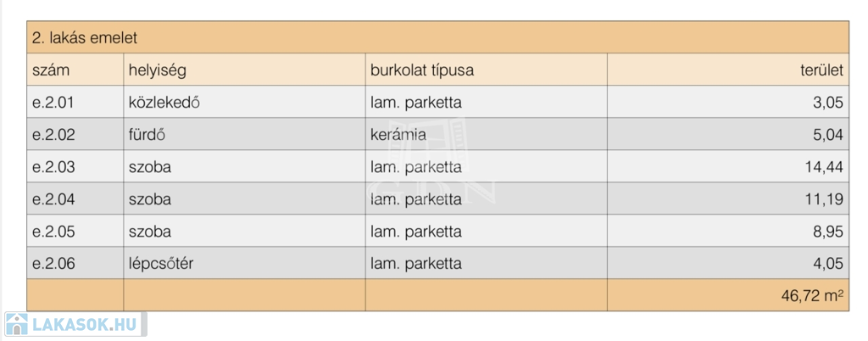
Task: Click the 'közlekedő' room name cell
Action: (164, 103)
